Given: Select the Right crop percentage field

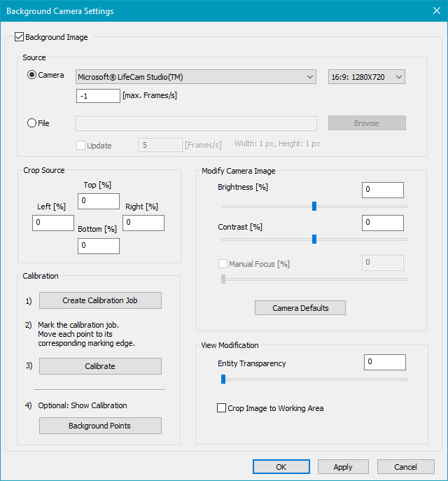Looking at the screenshot, I should coord(143,223).
